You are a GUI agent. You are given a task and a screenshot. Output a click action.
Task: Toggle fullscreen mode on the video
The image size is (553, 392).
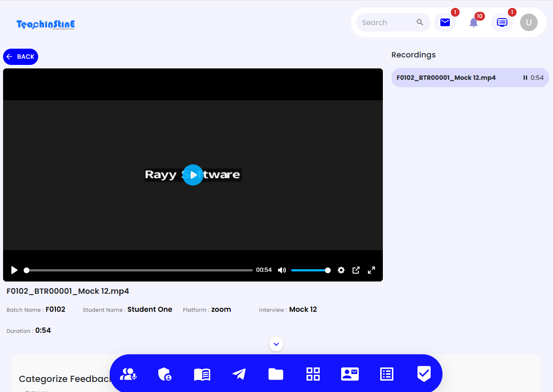tap(371, 270)
